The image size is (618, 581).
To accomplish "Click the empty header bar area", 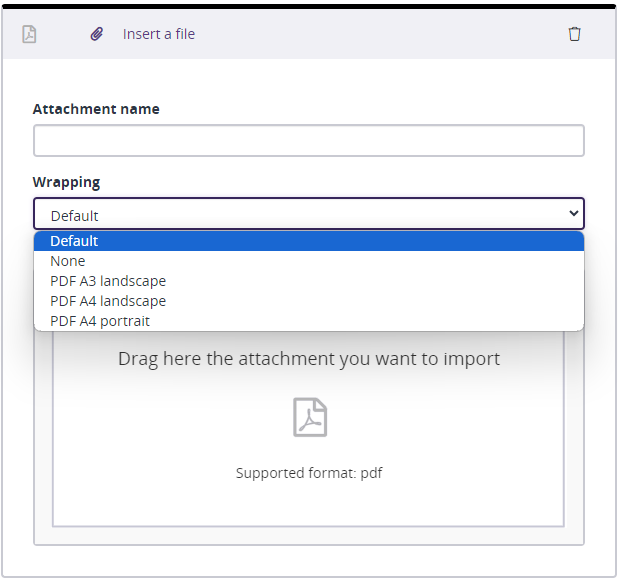I will [380, 34].
